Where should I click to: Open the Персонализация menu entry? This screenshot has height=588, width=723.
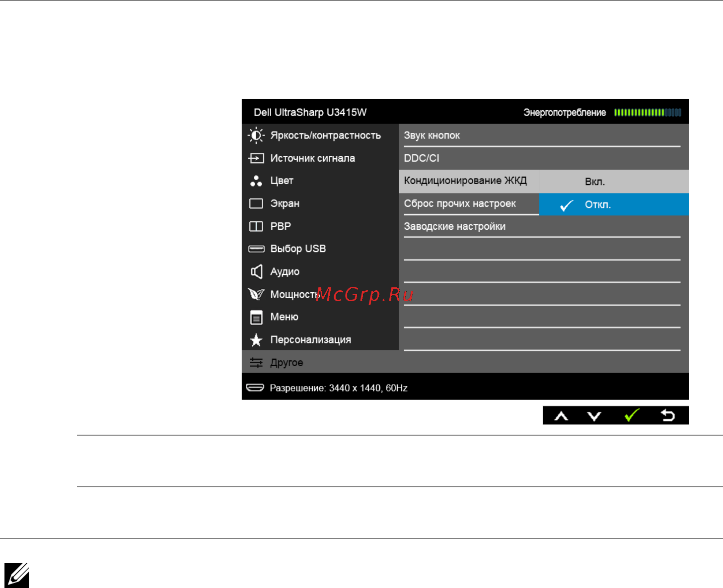(320, 340)
